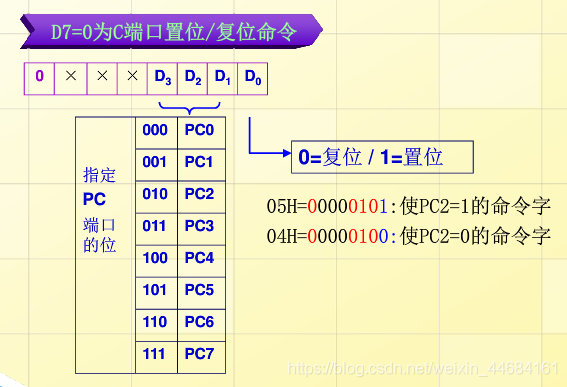Screen dimensions: 567x387
Task: Click the D1 cell in the bit row
Action: click(222, 78)
